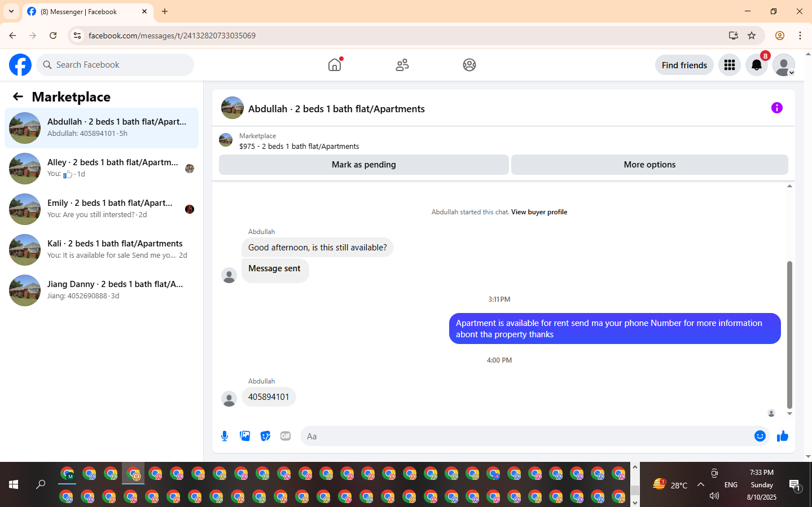Click the install app icon in the address bar

734,36
